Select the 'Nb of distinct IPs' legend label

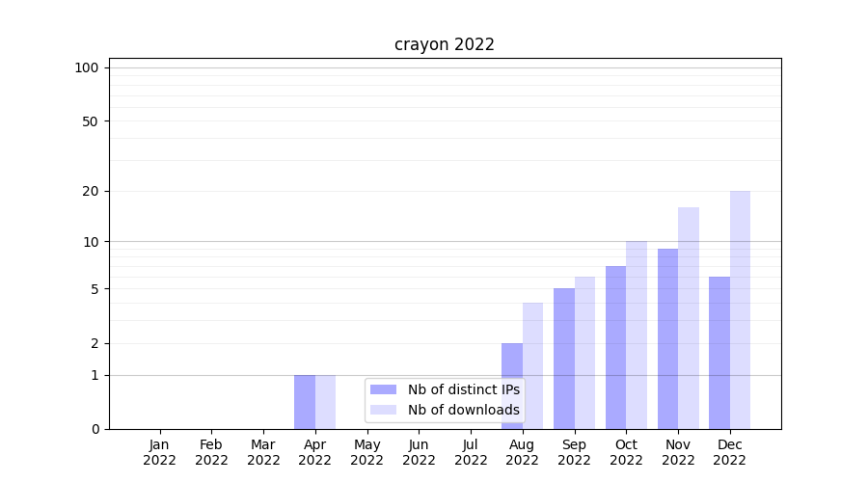463,389
